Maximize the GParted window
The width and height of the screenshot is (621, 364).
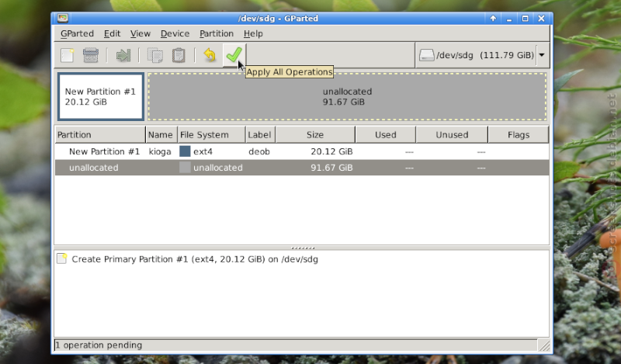pyautogui.click(x=526, y=18)
